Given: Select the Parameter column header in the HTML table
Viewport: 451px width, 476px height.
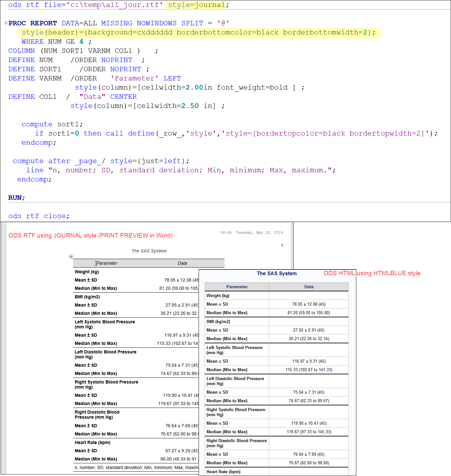Looking at the screenshot, I should tap(237, 287).
